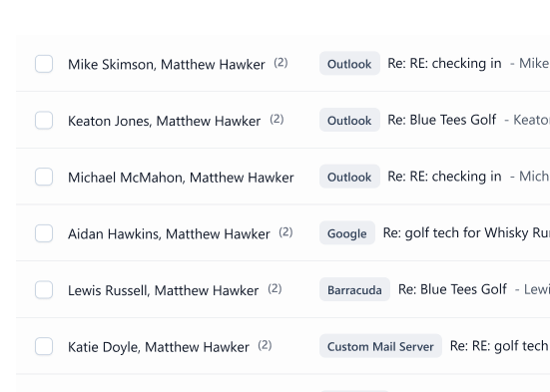Select the Keaton Jones conversation checkbox
The image size is (550, 392).
click(44, 121)
